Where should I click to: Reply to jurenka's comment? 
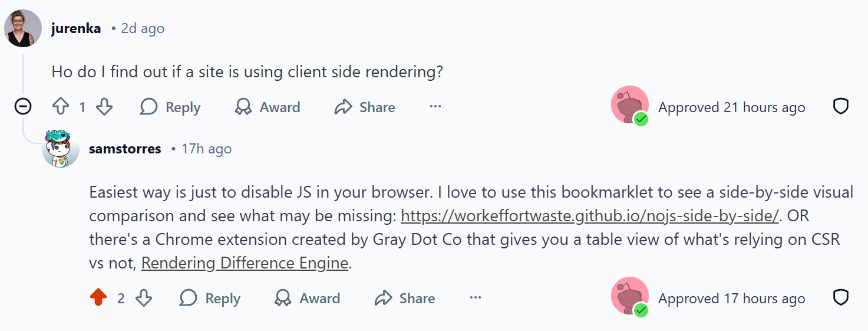pyautogui.click(x=170, y=107)
